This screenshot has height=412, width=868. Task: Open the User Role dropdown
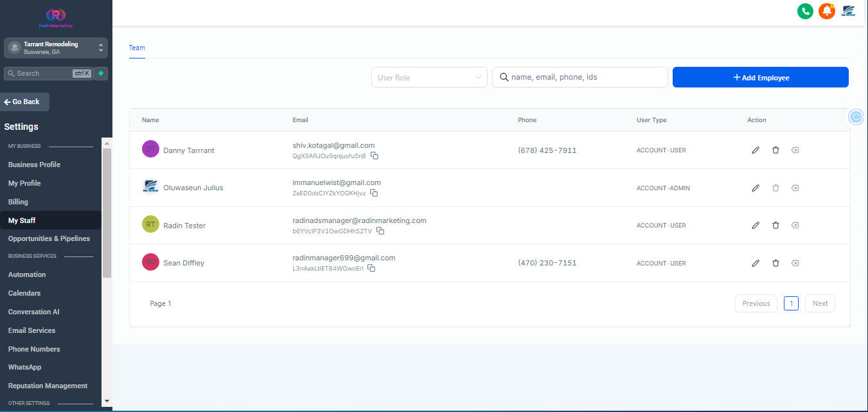pos(429,77)
